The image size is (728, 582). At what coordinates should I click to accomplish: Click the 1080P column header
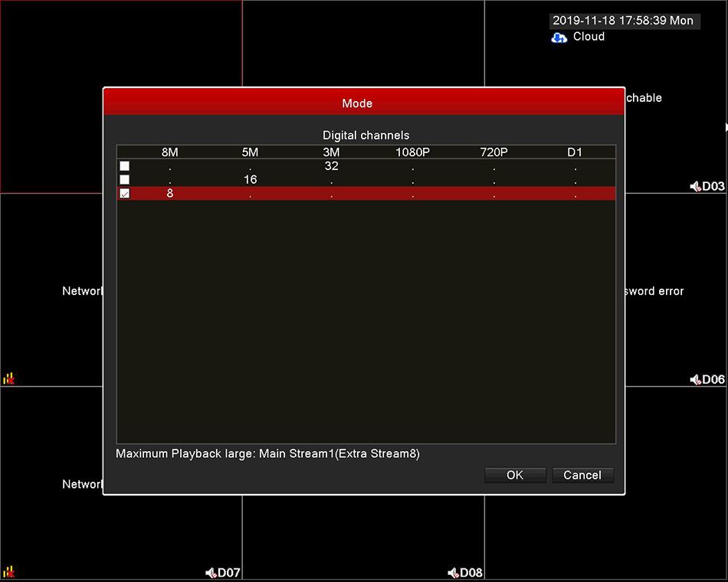tap(412, 152)
